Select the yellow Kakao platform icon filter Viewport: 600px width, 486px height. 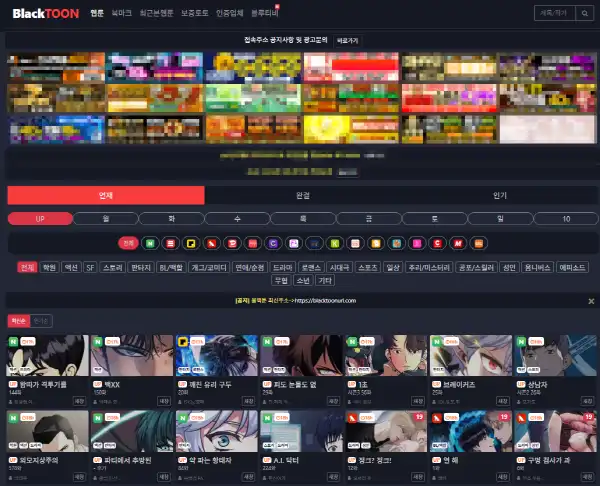[x=190, y=243]
